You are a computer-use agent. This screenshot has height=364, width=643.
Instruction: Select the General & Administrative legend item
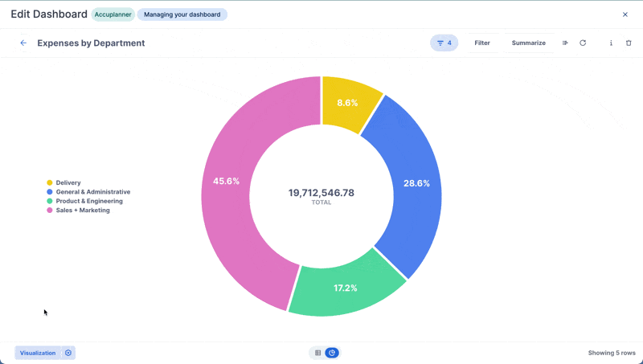point(88,192)
